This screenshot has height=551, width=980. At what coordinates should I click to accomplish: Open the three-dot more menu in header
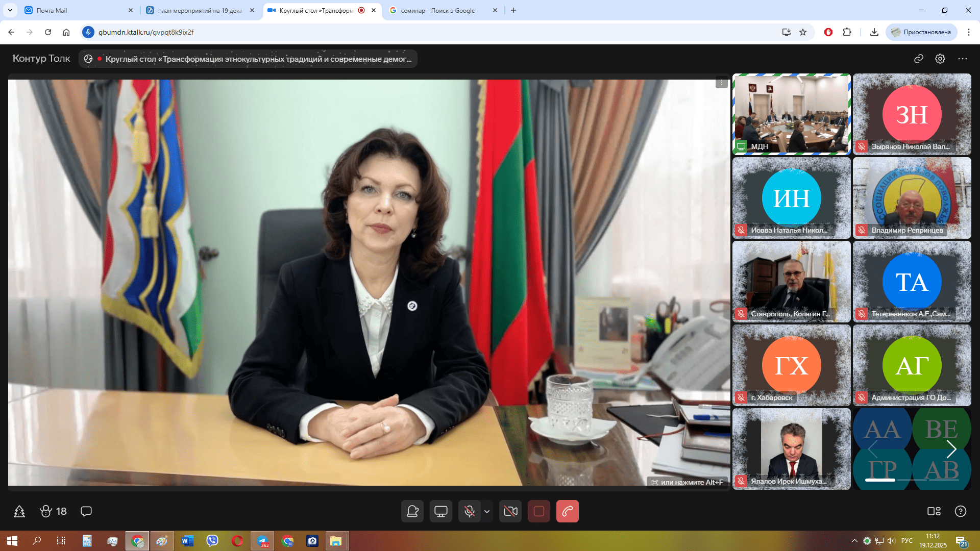pyautogui.click(x=963, y=59)
